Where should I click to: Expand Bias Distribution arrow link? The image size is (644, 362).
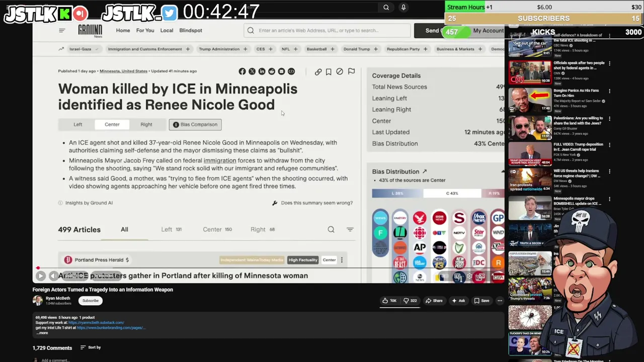click(x=424, y=171)
